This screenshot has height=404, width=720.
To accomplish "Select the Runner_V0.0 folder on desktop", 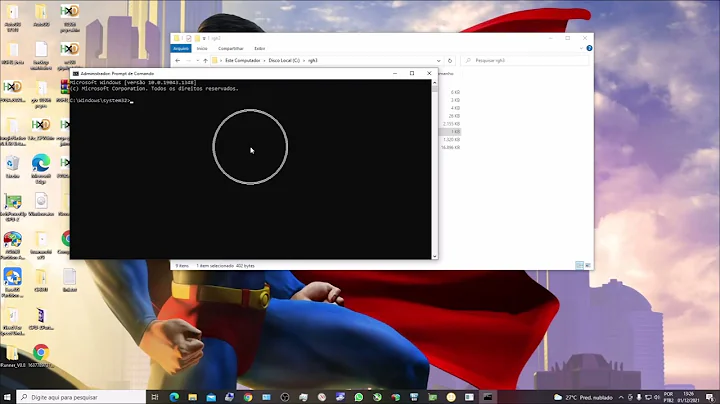I will pos(12,356).
